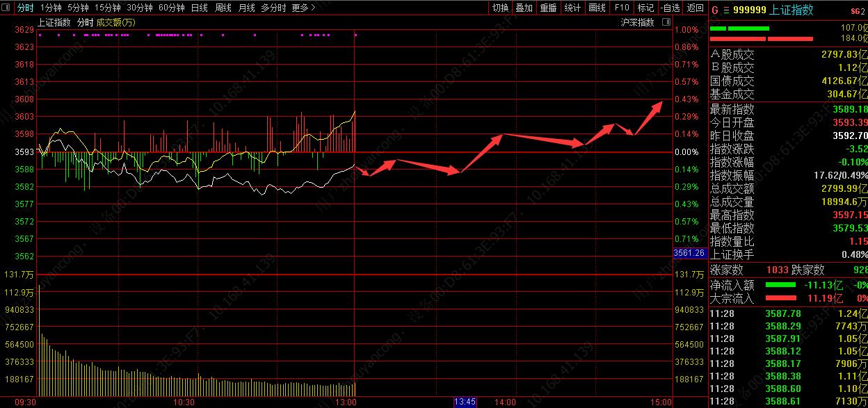This screenshot has width=868, height=408.
Task: Select the 5分钟 period tab
Action: click(78, 8)
